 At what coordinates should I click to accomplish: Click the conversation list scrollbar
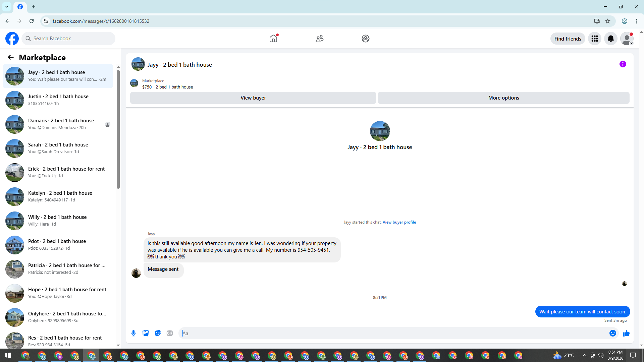click(118, 129)
